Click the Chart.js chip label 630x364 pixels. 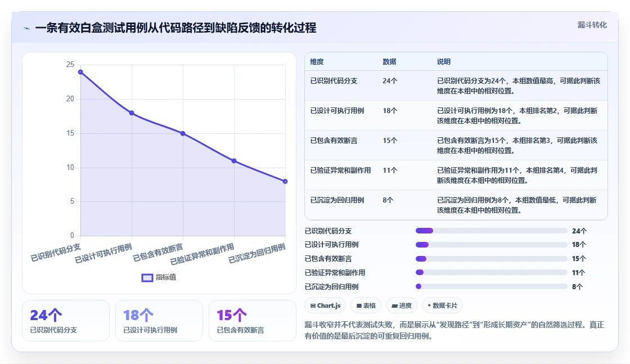(328, 305)
